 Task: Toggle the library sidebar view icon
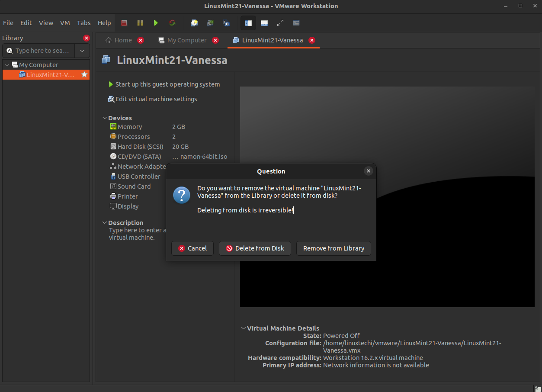(x=248, y=23)
